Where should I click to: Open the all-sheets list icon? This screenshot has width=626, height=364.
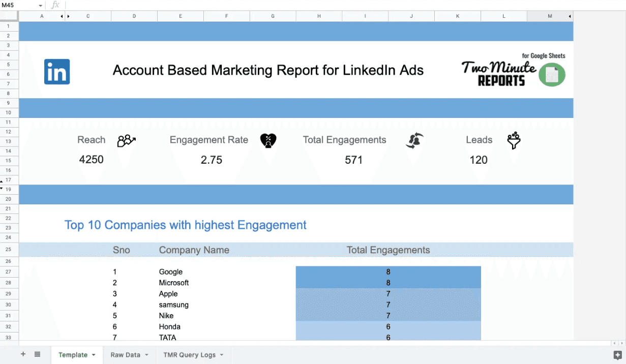tap(36, 354)
